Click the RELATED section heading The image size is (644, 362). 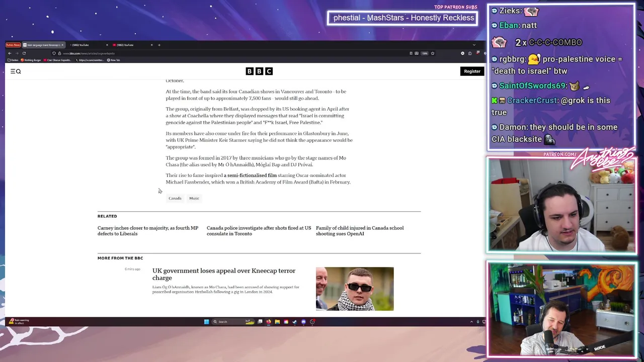coord(107,216)
